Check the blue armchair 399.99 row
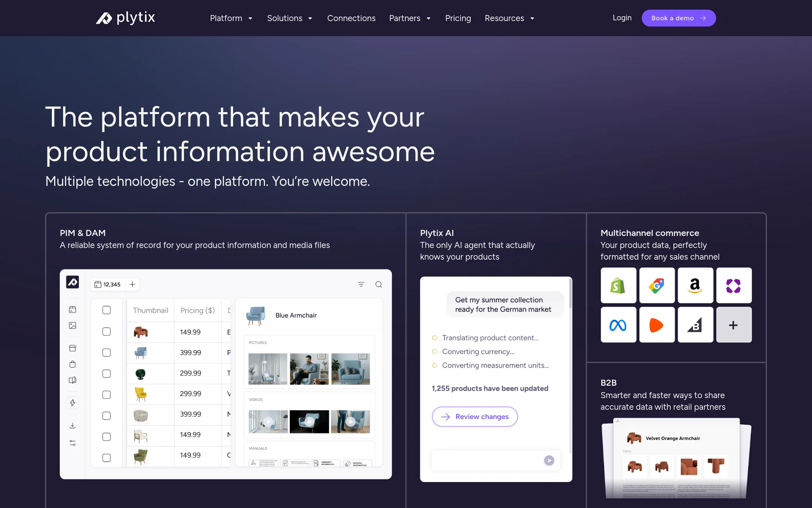Screen dimensions: 812x508 (x=106, y=353)
